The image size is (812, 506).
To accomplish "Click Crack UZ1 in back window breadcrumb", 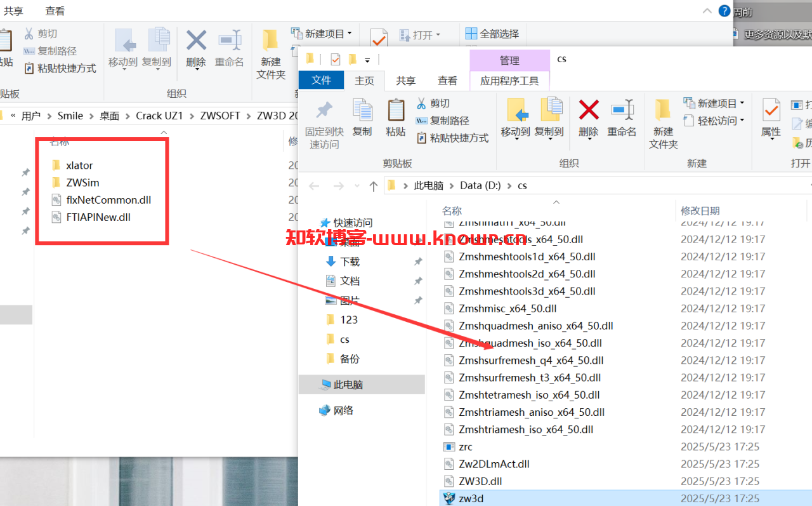I will pos(159,116).
